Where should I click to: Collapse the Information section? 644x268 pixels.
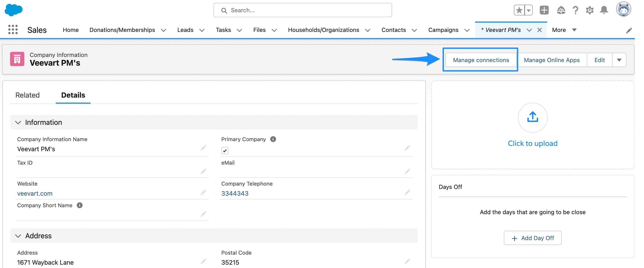coord(18,122)
